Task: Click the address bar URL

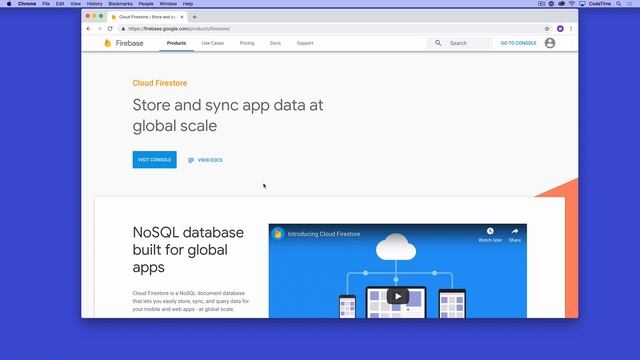Action: (179, 29)
